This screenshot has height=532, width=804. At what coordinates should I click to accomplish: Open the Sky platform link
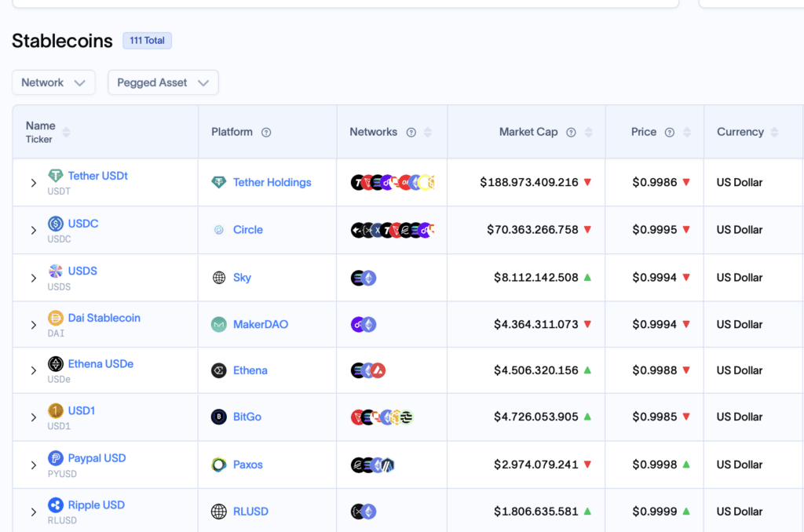(x=242, y=277)
